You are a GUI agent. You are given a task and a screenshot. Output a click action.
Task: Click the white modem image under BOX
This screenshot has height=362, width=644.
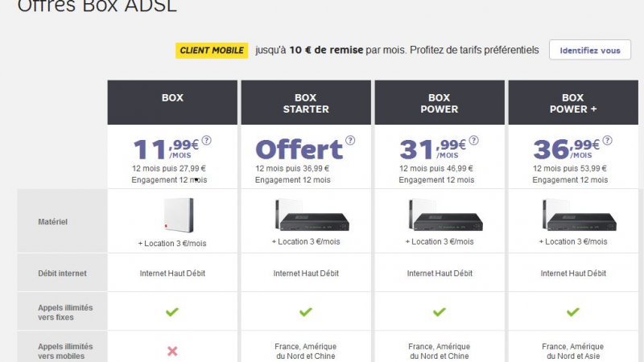click(x=171, y=212)
